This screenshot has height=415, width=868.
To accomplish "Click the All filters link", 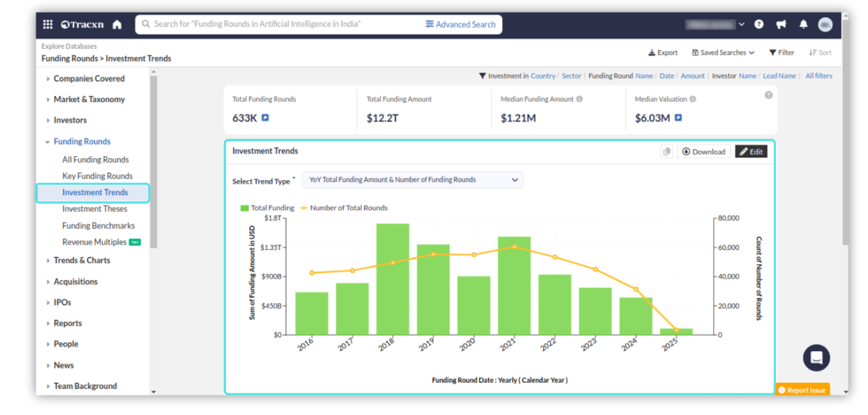I will point(818,76).
